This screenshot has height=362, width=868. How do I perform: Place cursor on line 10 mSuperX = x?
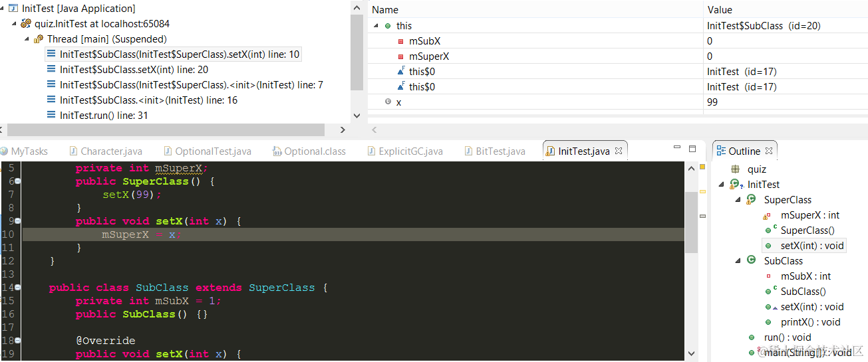[x=142, y=234]
